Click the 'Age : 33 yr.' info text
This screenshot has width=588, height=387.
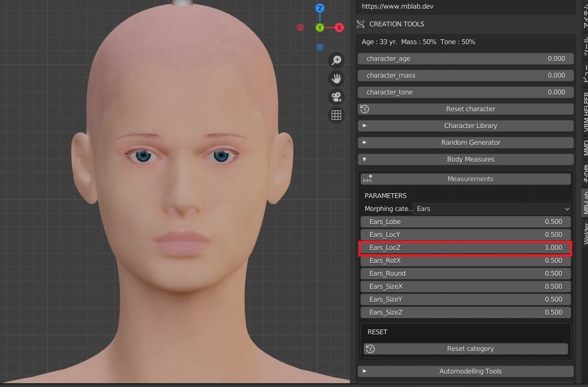379,42
